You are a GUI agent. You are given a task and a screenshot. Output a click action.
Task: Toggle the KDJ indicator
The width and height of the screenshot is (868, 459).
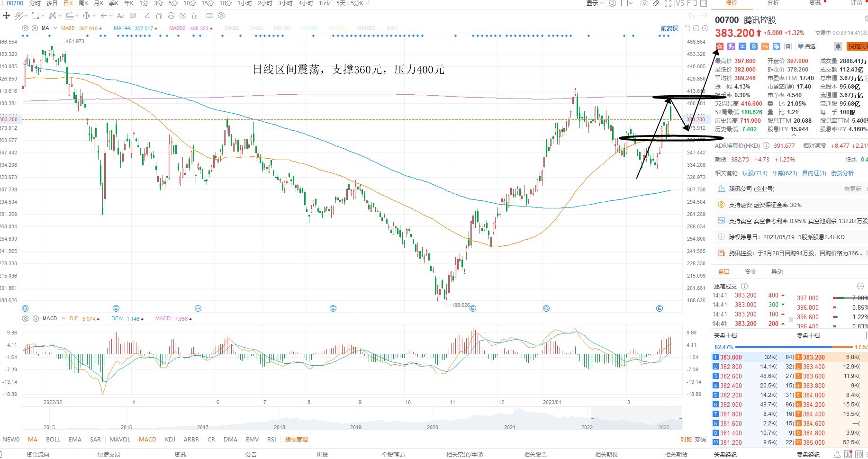point(170,440)
